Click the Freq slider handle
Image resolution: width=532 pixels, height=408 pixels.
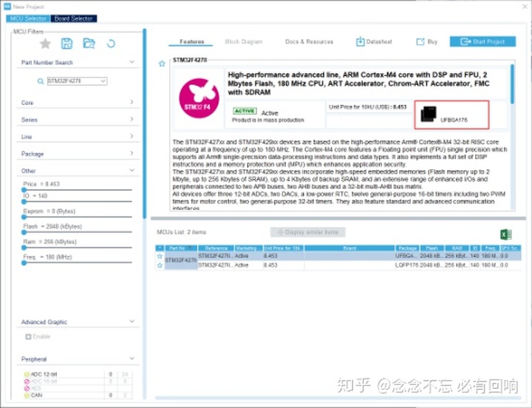(24, 262)
